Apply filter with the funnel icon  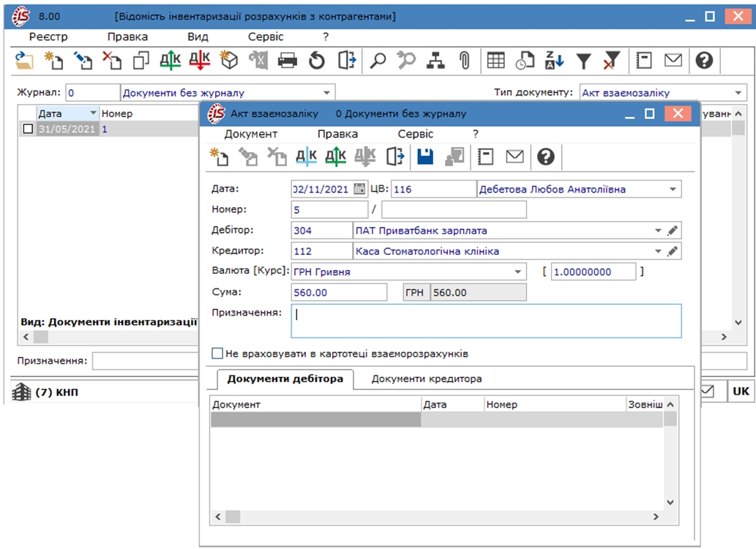[583, 61]
